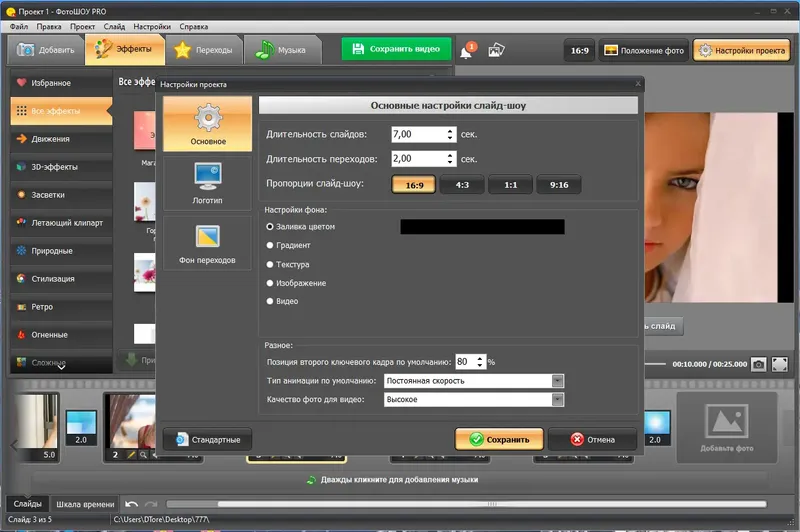Open the Добавить tab

[46, 50]
